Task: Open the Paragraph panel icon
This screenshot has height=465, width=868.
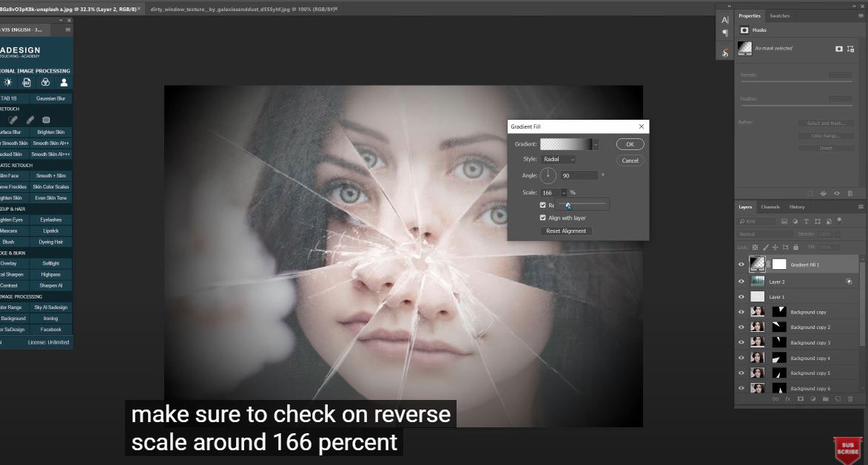Action: 724,33
